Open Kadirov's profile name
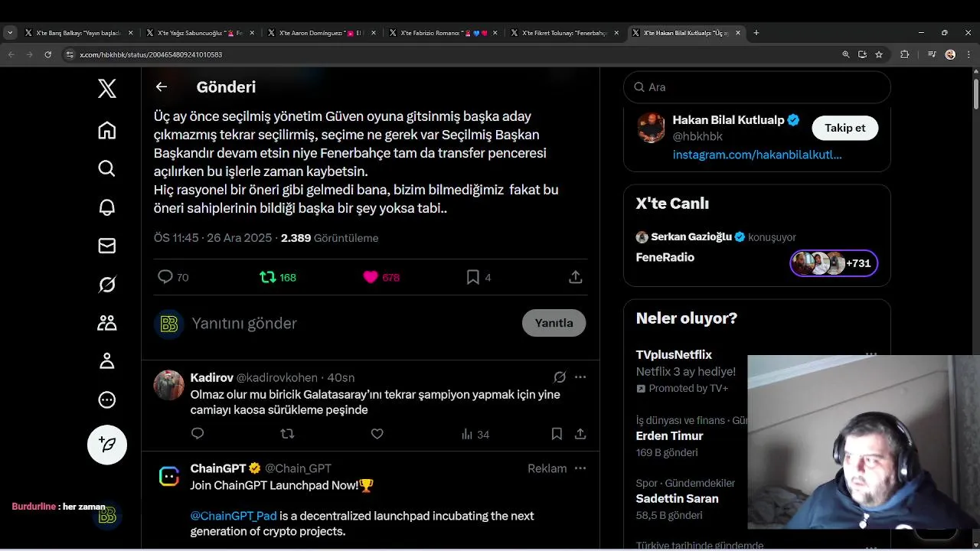The image size is (980, 551). tap(211, 377)
